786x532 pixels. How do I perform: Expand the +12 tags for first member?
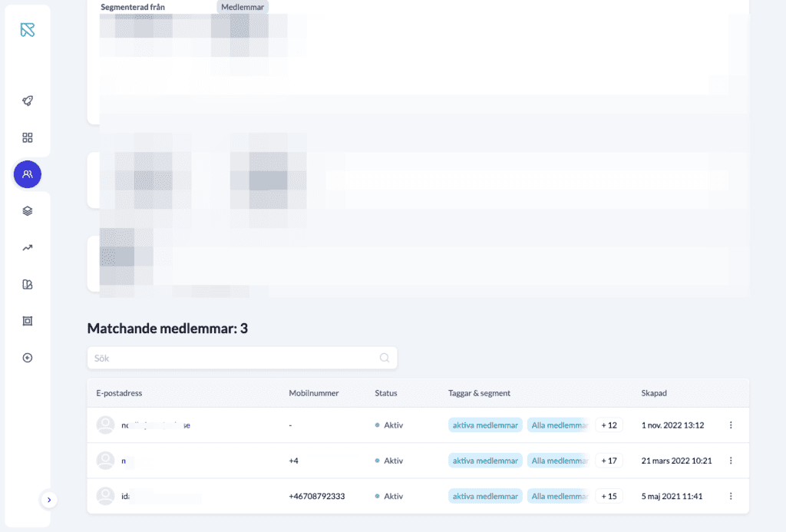pos(609,425)
